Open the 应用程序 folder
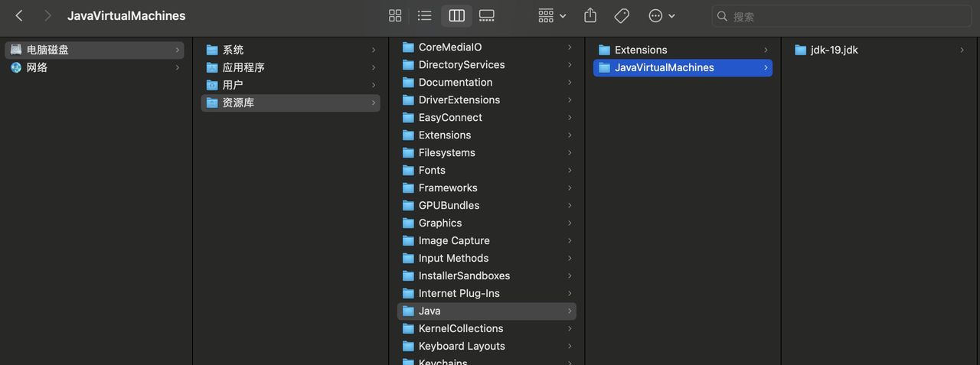 [x=243, y=67]
